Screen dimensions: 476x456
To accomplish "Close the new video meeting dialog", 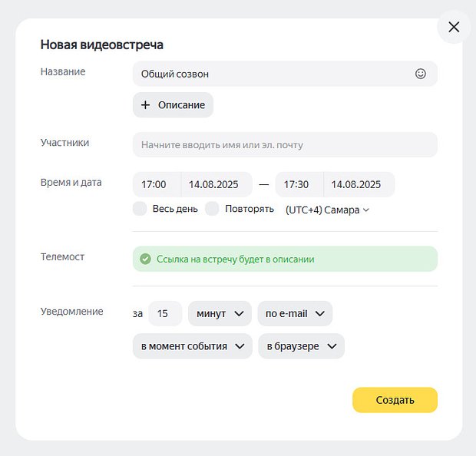I will point(454,27).
